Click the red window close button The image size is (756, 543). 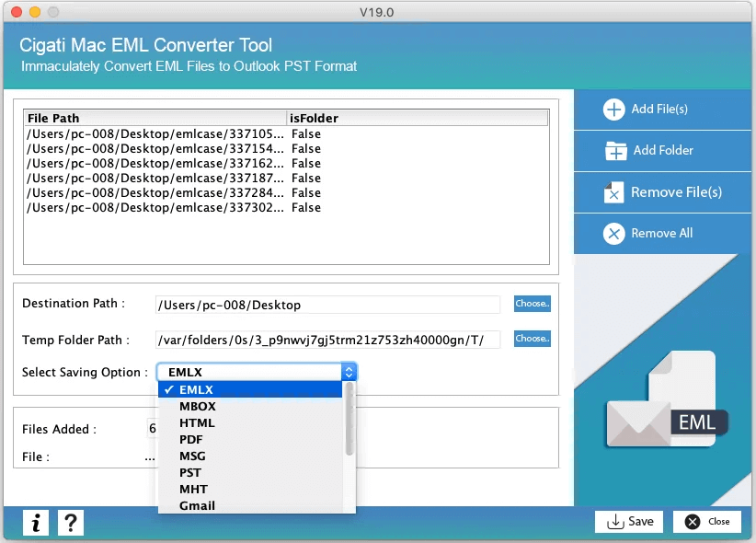(17, 12)
